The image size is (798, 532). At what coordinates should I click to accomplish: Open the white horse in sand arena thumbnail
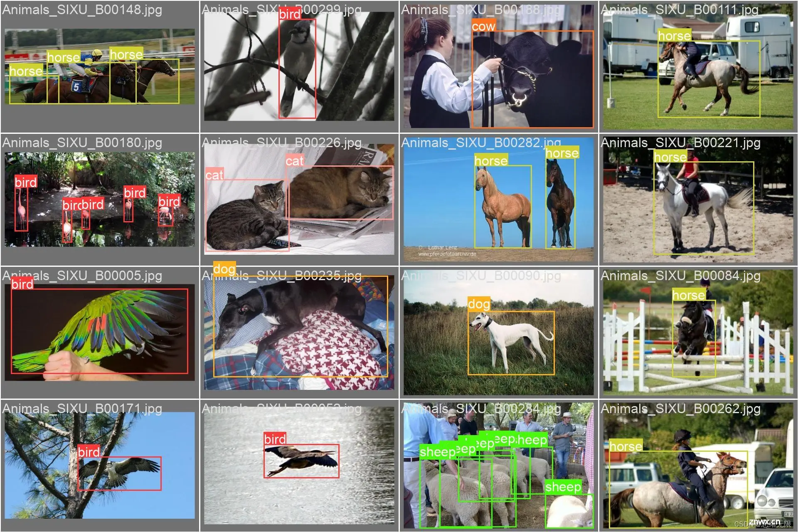[x=698, y=199]
